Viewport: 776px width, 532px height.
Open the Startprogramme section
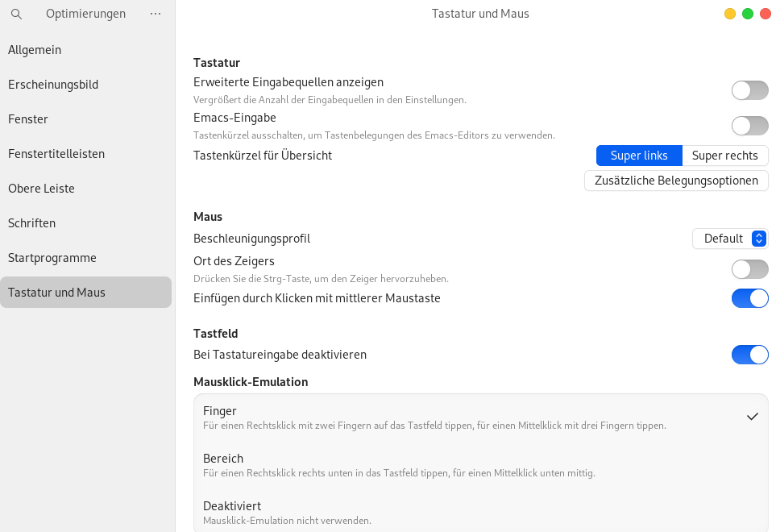click(52, 258)
